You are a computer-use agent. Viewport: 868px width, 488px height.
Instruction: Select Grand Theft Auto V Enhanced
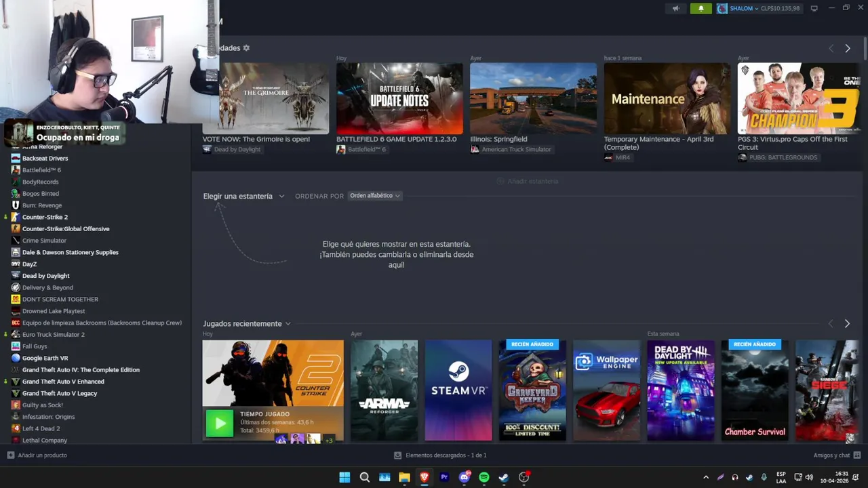coord(63,382)
